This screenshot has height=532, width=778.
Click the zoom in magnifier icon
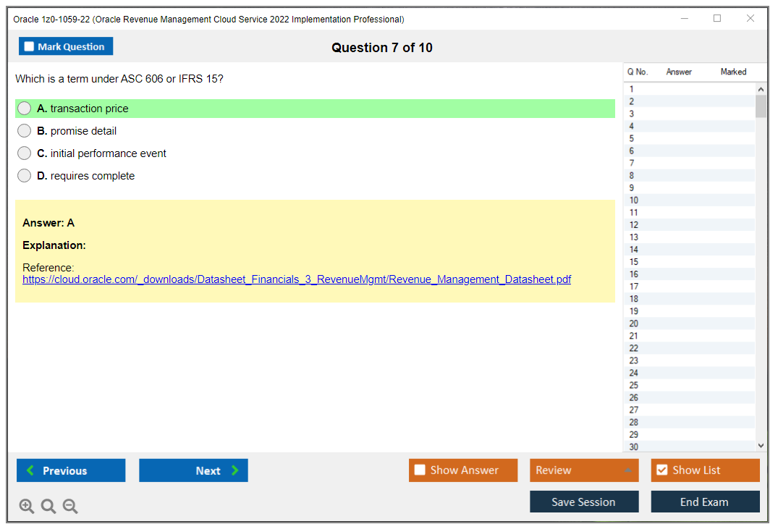point(26,507)
